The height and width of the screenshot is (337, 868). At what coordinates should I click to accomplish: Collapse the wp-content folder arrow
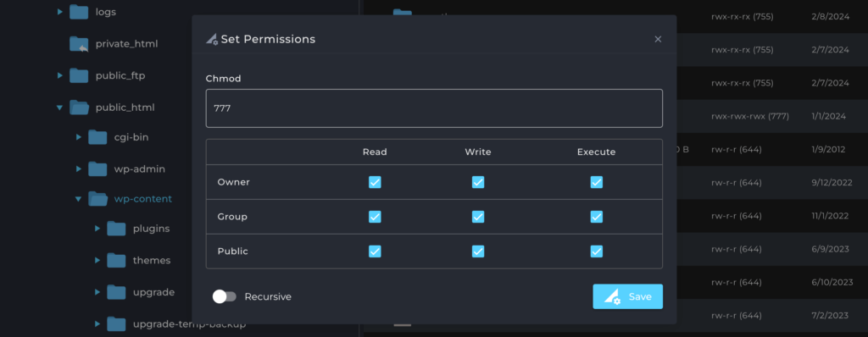(78, 199)
